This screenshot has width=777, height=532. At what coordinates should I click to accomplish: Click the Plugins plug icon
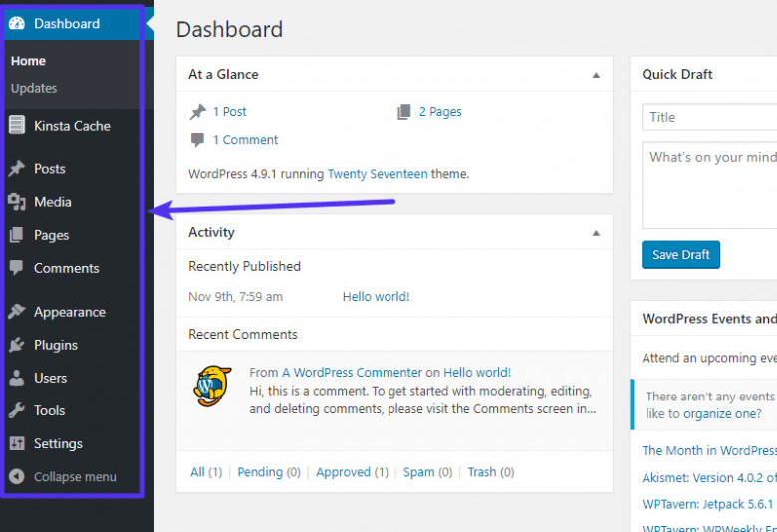point(16,345)
